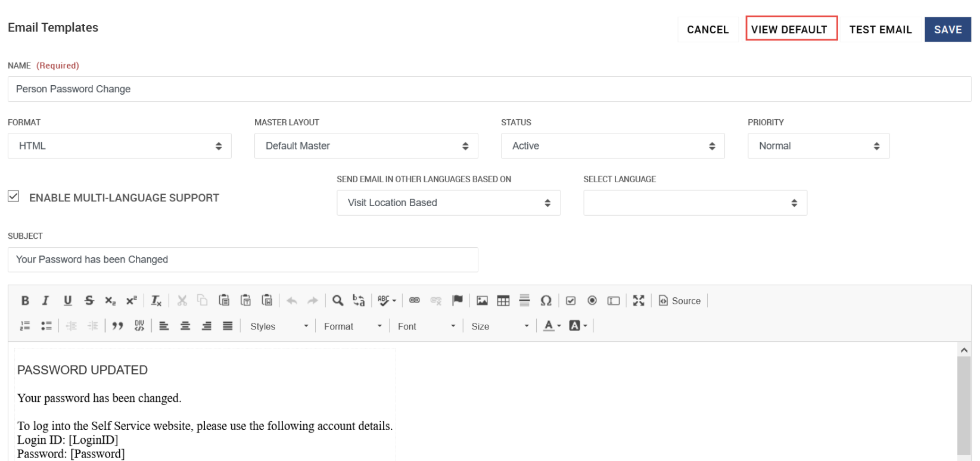The width and height of the screenshot is (980, 461).
Task: Open the special character (omega) picker
Action: coord(546,301)
